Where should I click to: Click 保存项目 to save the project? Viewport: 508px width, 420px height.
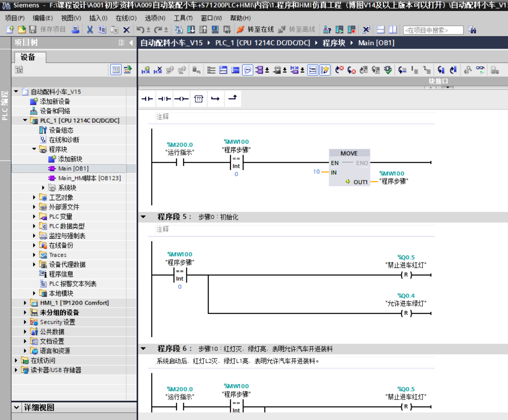pyautogui.click(x=47, y=30)
